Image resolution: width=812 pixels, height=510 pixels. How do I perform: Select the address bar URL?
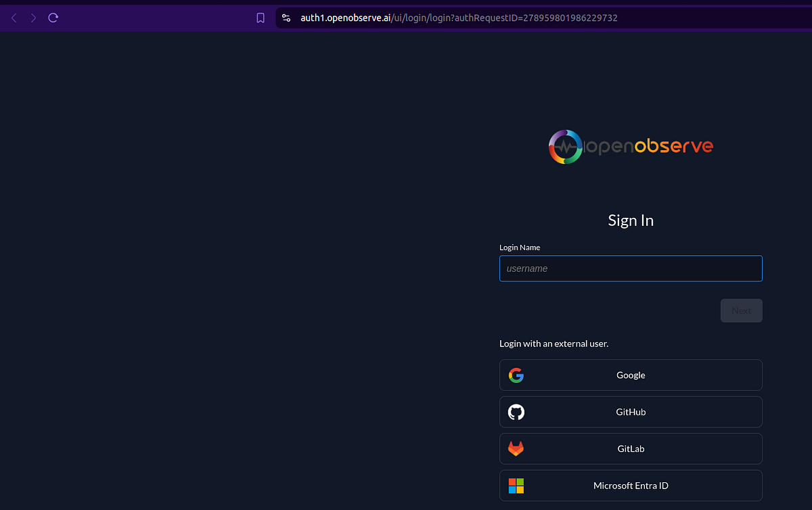458,18
